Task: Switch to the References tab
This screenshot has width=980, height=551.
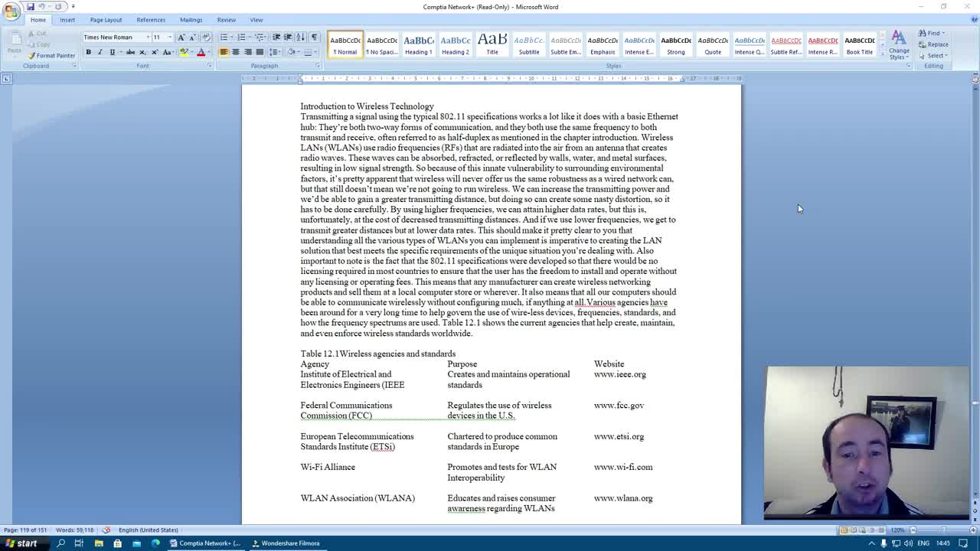Action: pyautogui.click(x=151, y=20)
